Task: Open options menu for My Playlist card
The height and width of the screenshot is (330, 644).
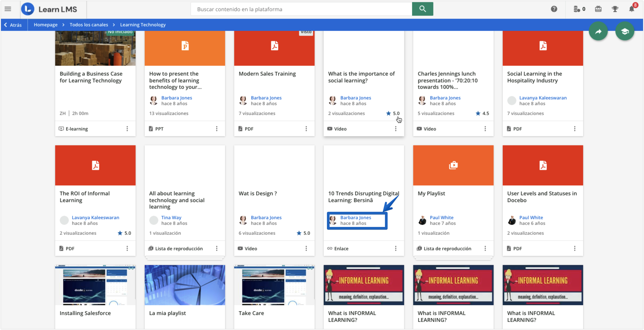Action: (x=485, y=248)
